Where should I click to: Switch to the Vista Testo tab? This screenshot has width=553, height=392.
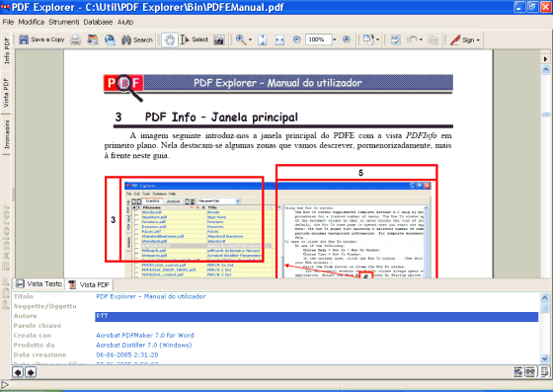click(x=39, y=283)
